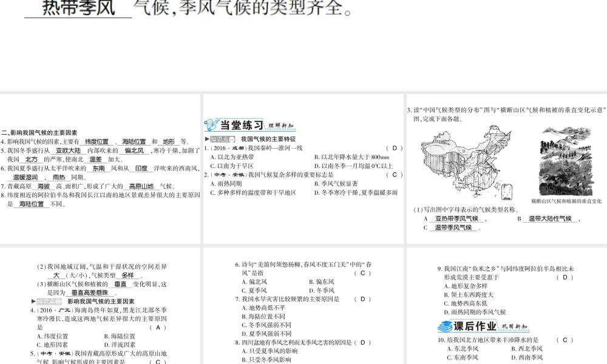Click the filled answer 偏北风
Image resolution: width=607 pixels, height=364 pixels.
pos(134,150)
